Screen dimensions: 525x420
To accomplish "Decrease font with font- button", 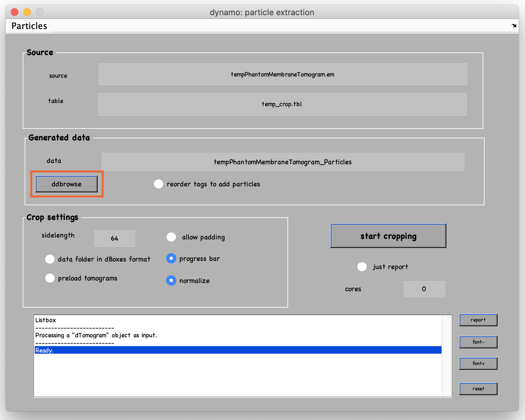I will click(478, 342).
